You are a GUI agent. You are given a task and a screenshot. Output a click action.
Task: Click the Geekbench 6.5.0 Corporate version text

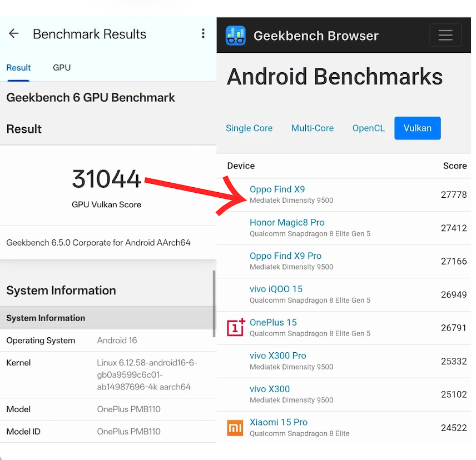(98, 243)
